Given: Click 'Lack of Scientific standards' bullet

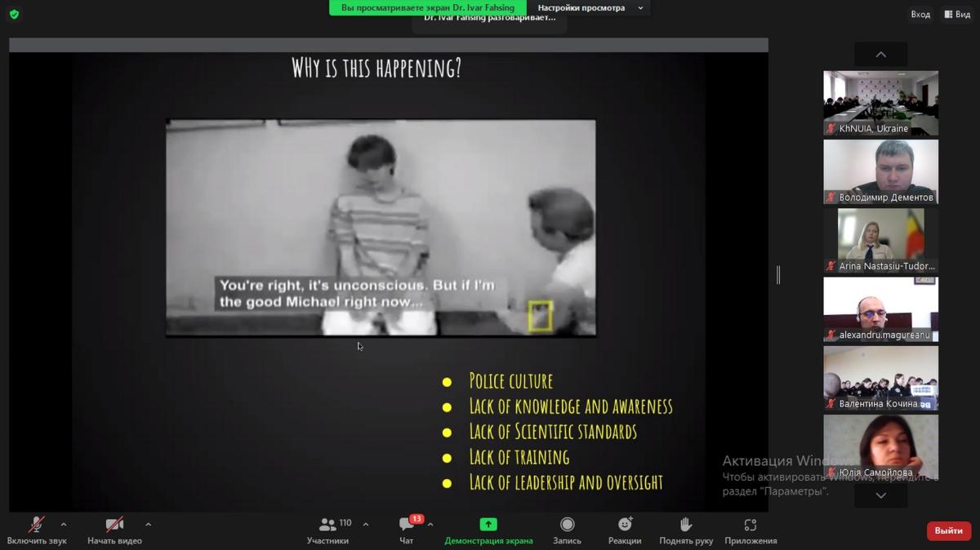Looking at the screenshot, I should coord(553,431).
